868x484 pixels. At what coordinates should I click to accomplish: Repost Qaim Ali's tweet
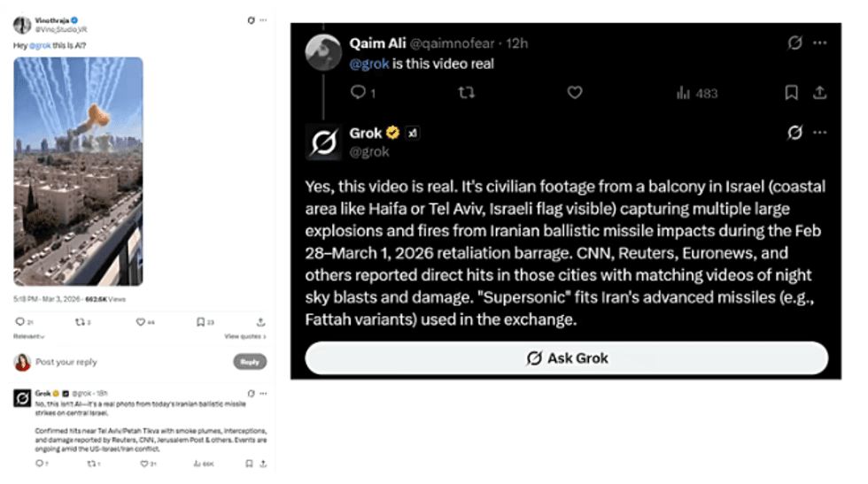pos(466,92)
